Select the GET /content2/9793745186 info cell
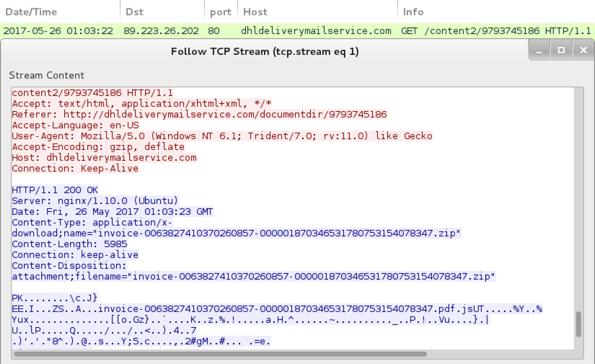This screenshot has height=364, width=595. coord(496,31)
